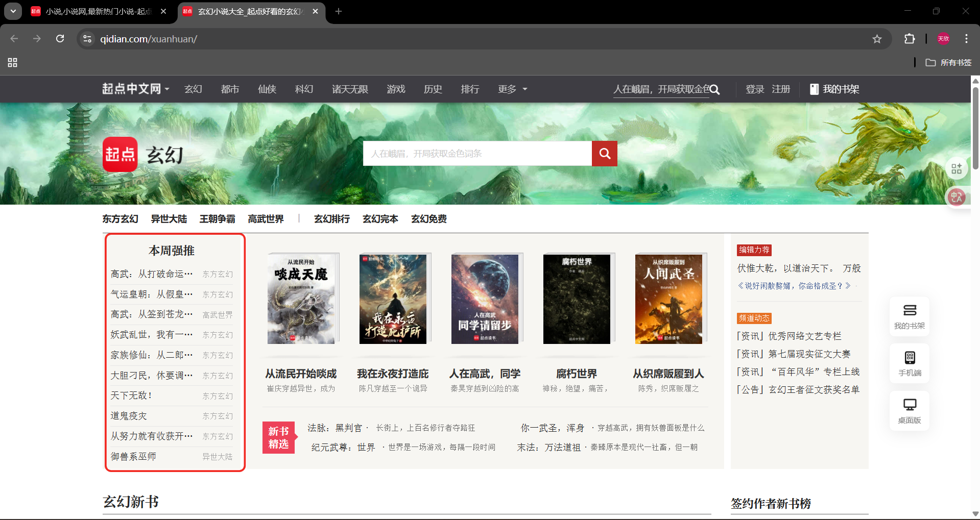Click the tab search dropdown arrow
980x520 pixels.
tap(13, 11)
